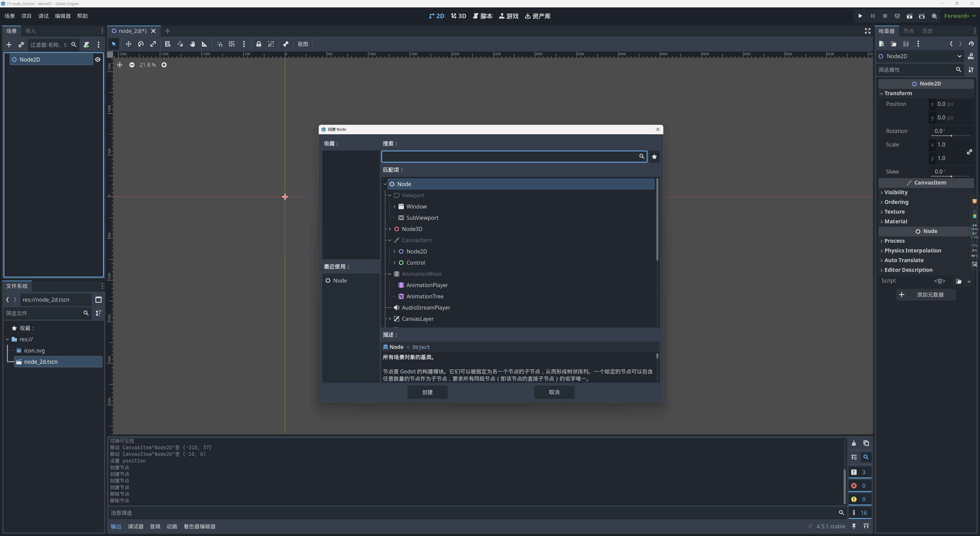The height and width of the screenshot is (536, 980).
Task: Expand the Node3D tree entry
Action: [389, 229]
